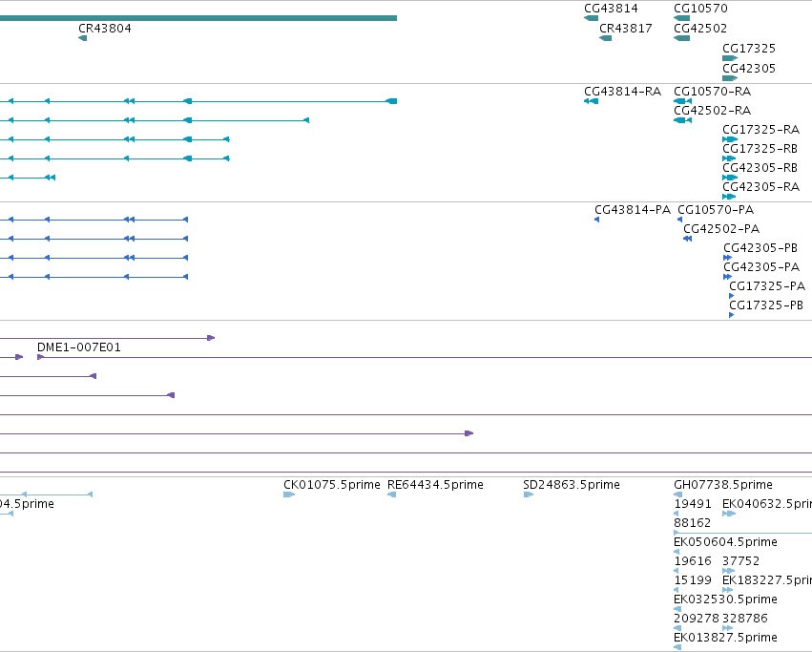Select protein CG42305-PB

760,248
